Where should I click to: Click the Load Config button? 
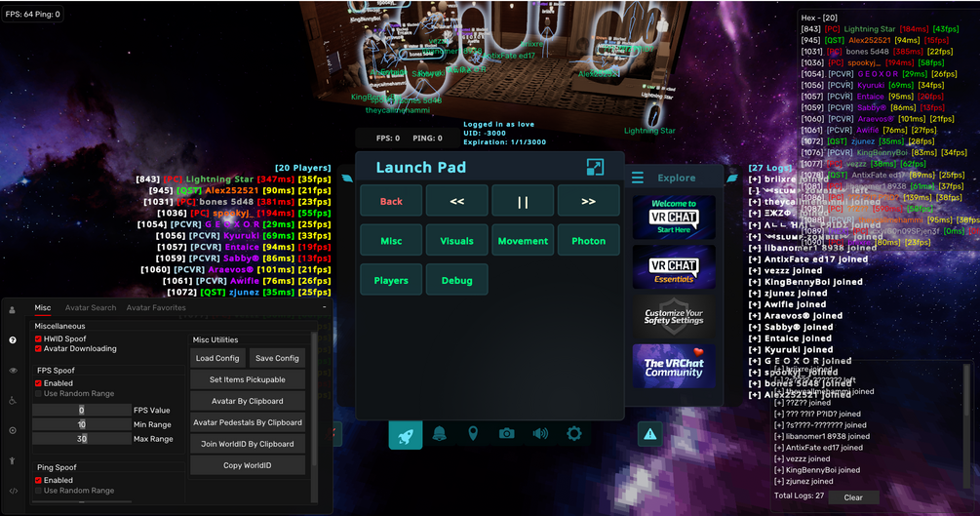point(217,358)
